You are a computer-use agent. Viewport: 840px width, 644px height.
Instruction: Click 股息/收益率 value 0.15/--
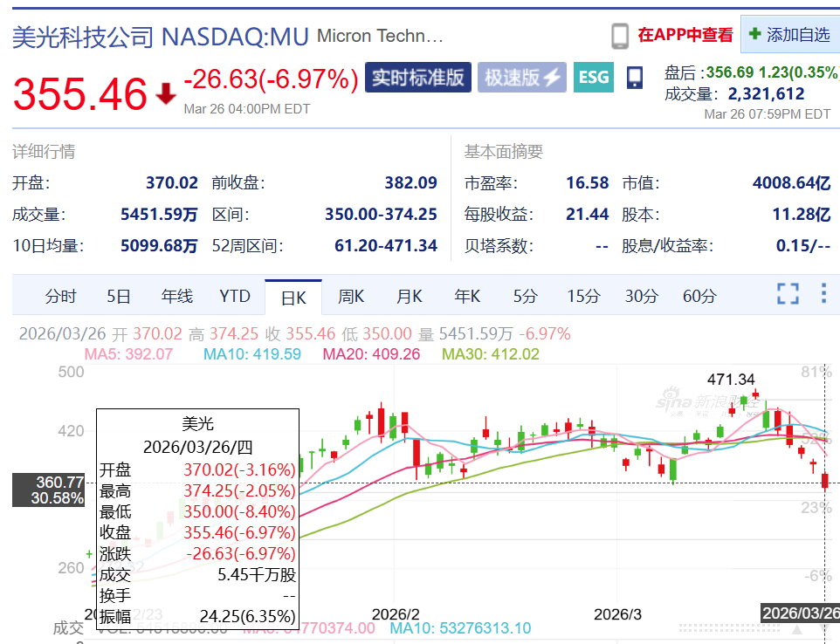pos(803,246)
